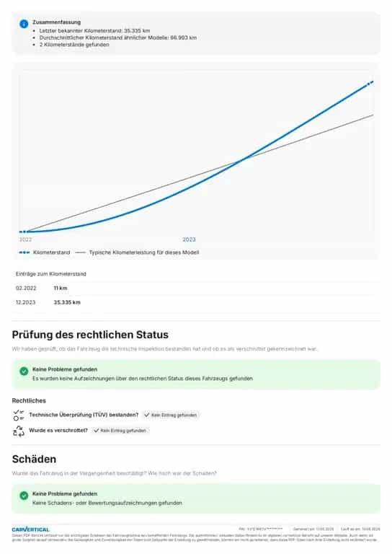Click the 'Kein Eintrag gefunden' badge for TÜV
This screenshot has height=554, width=392.
[x=171, y=415]
